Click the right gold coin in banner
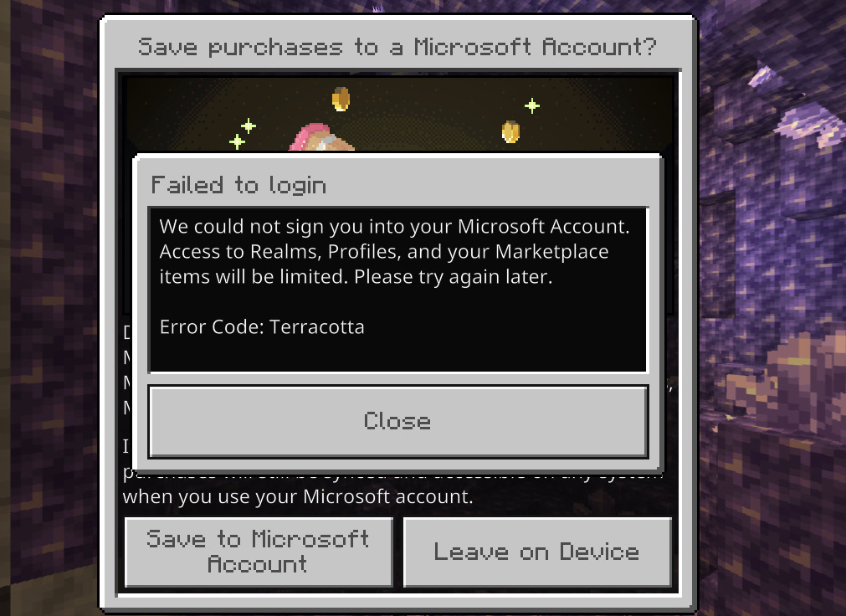The height and width of the screenshot is (616, 846). (510, 131)
